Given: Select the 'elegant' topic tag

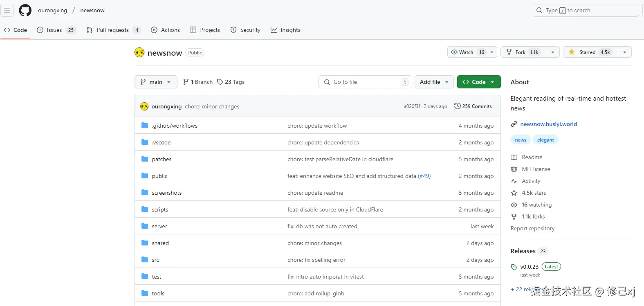Looking at the screenshot, I should 545,140.
